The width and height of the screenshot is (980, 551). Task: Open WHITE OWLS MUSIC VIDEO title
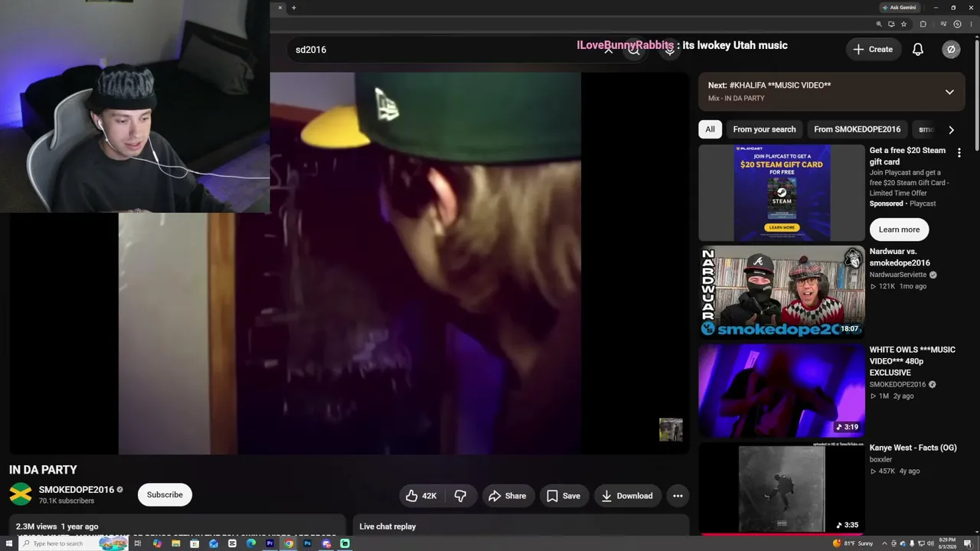coord(912,361)
